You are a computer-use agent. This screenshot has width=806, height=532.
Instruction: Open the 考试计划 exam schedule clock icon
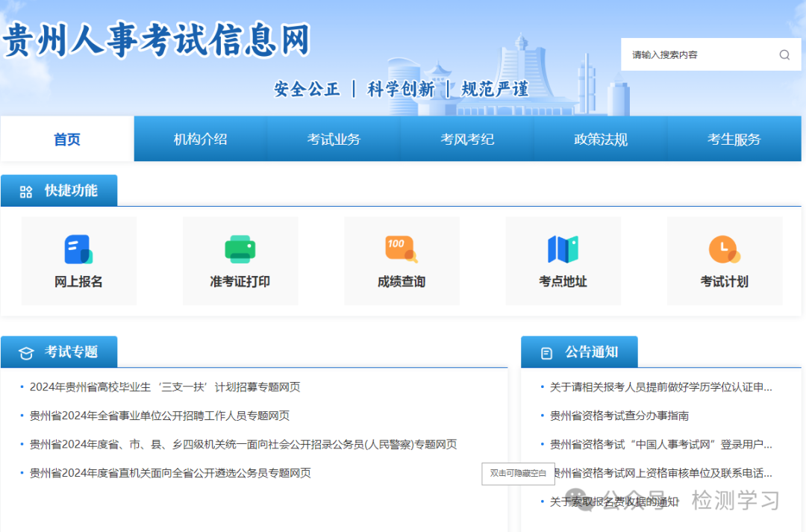[x=724, y=249]
